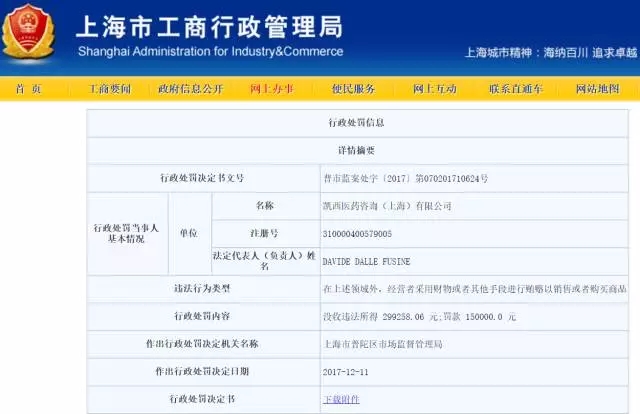640x414 pixels.
Task: Select 上海市普陀区市场监督管理局 value
Action: [383, 344]
